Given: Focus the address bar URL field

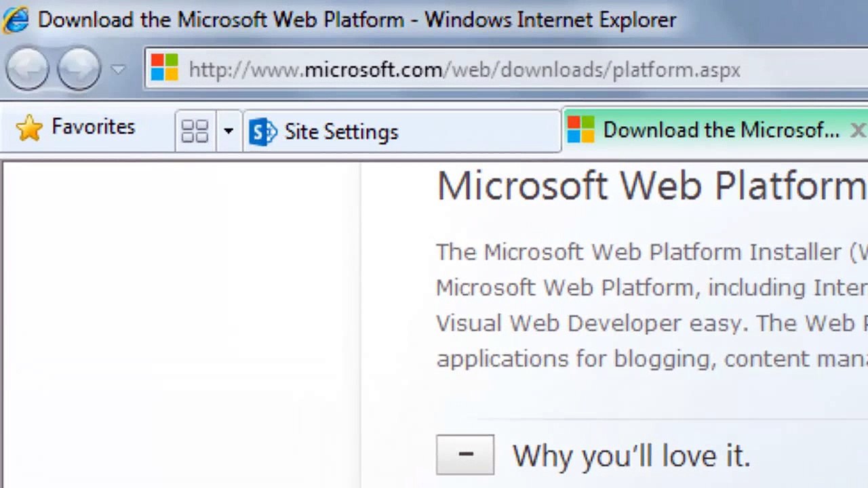Looking at the screenshot, I should tap(506, 69).
